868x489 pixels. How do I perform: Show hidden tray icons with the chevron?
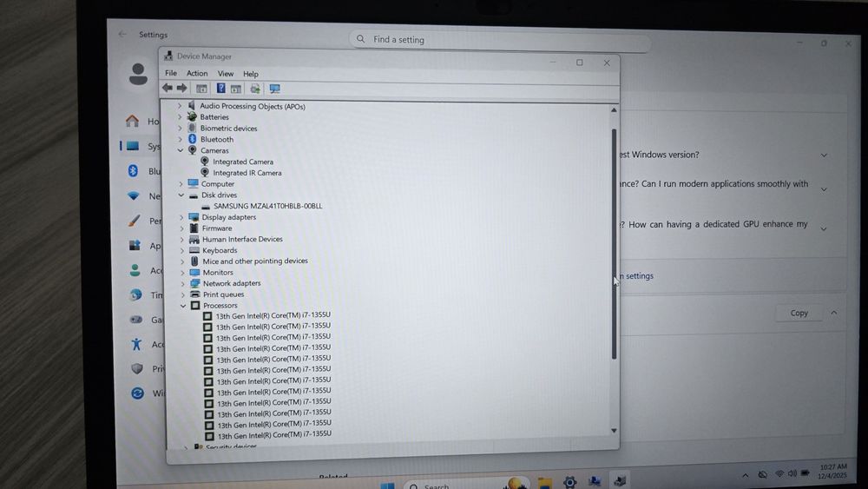tap(745, 475)
